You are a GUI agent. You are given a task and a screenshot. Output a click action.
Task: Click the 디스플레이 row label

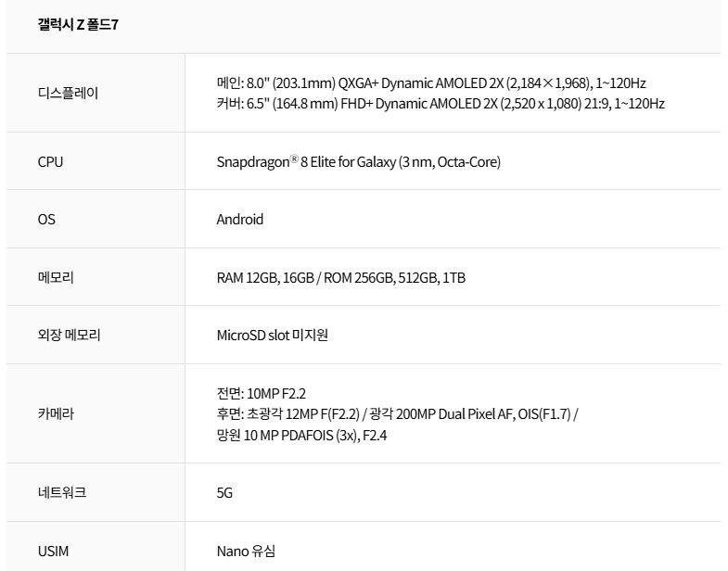[x=68, y=93]
